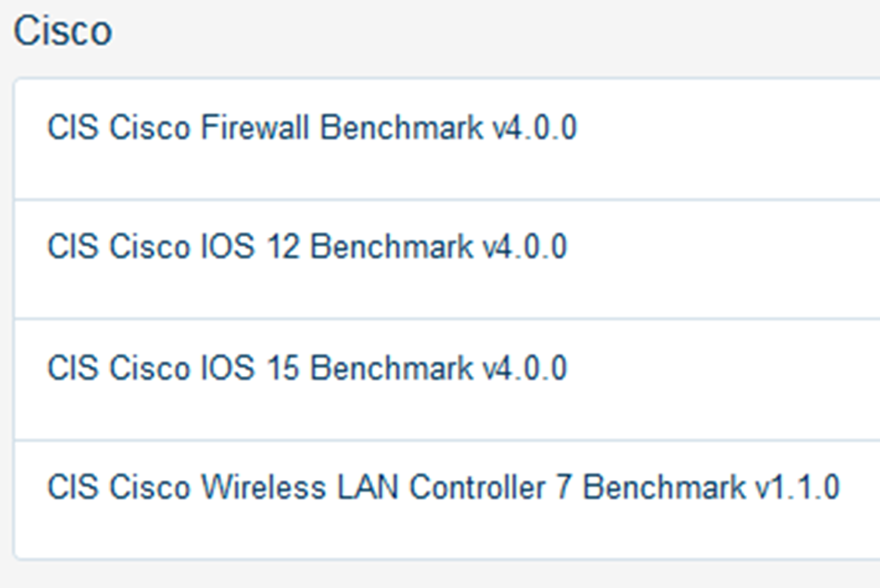880x588 pixels.
Task: Click blank area right of Firewall Benchmark title
Action: click(x=730, y=128)
